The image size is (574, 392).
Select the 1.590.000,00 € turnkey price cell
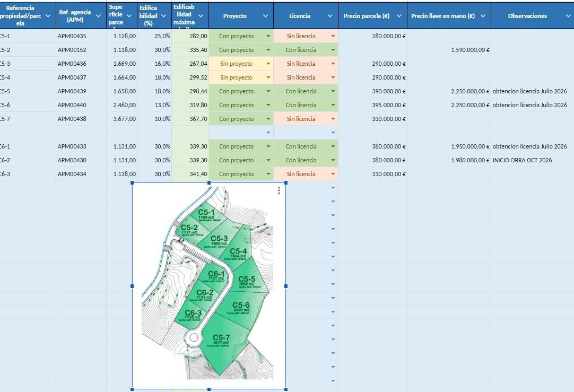(x=449, y=50)
